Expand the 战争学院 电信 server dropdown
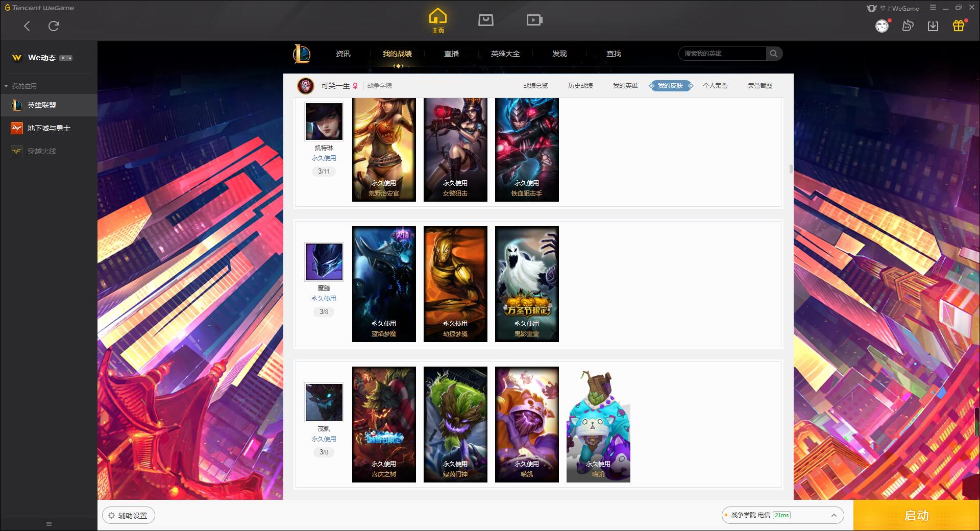 coord(782,516)
